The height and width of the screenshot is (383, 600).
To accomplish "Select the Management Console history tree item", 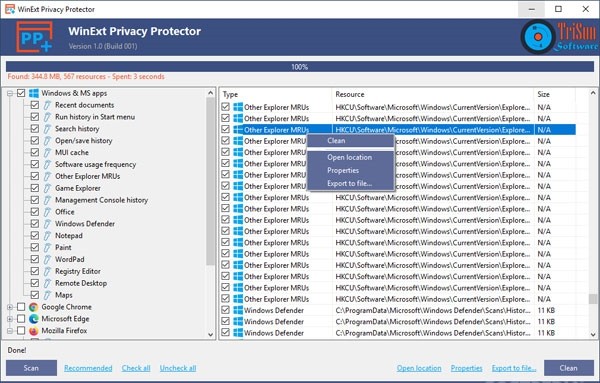I will 101,200.
